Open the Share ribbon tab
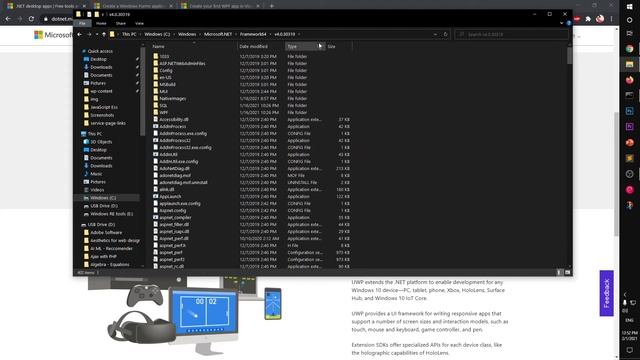Screen dimensions: 640x360 [x=120, y=23]
